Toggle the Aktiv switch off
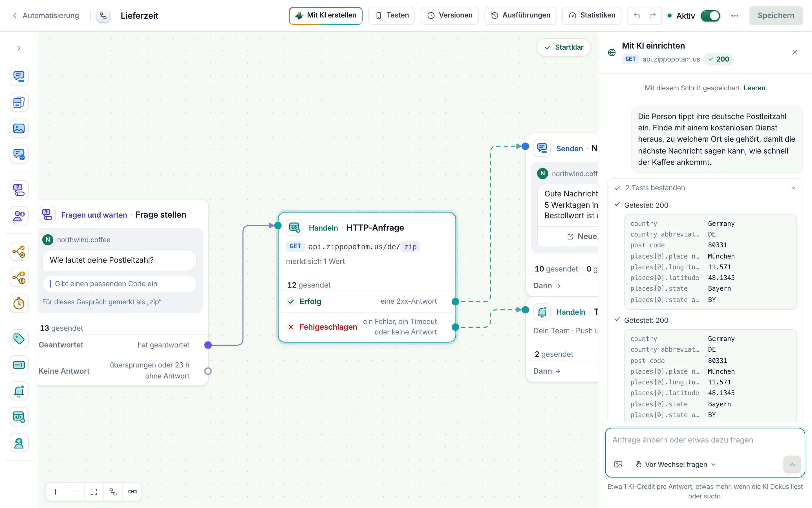The width and height of the screenshot is (812, 508). pyautogui.click(x=710, y=16)
